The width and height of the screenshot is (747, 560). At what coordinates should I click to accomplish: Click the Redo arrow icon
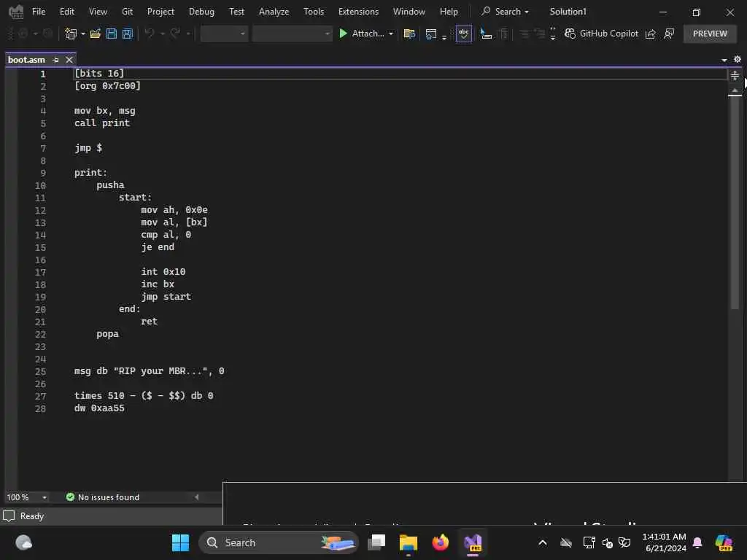pos(175,34)
